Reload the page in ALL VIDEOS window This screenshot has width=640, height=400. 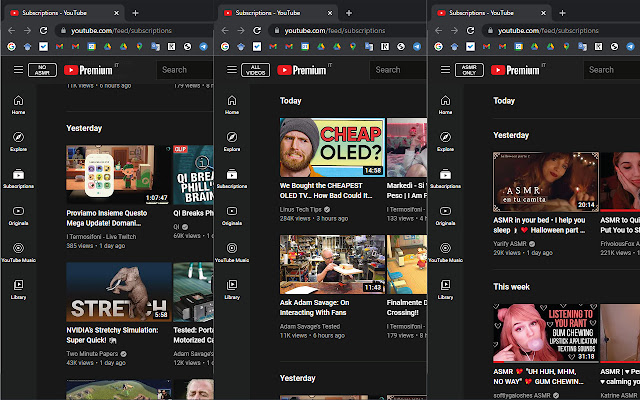tap(257, 31)
